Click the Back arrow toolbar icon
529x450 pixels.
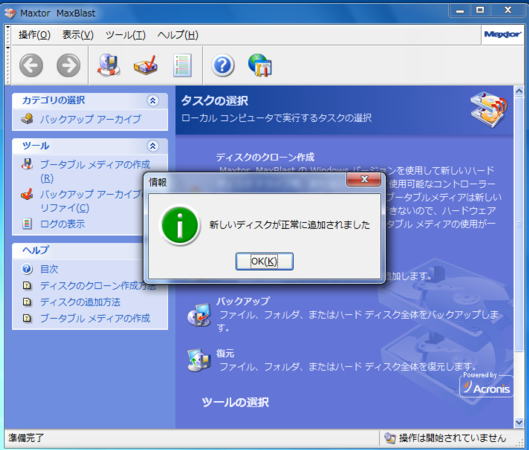point(31,65)
